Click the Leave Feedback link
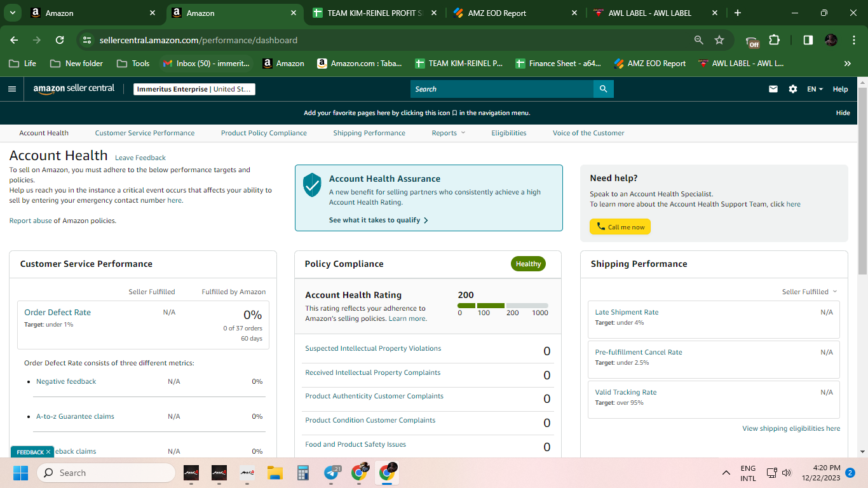The width and height of the screenshot is (868, 488). (140, 158)
